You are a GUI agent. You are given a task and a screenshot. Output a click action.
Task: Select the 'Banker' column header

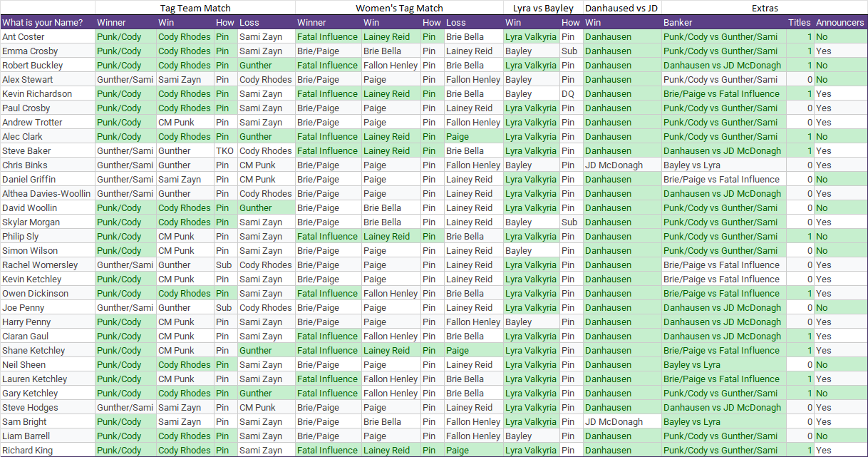pos(723,22)
